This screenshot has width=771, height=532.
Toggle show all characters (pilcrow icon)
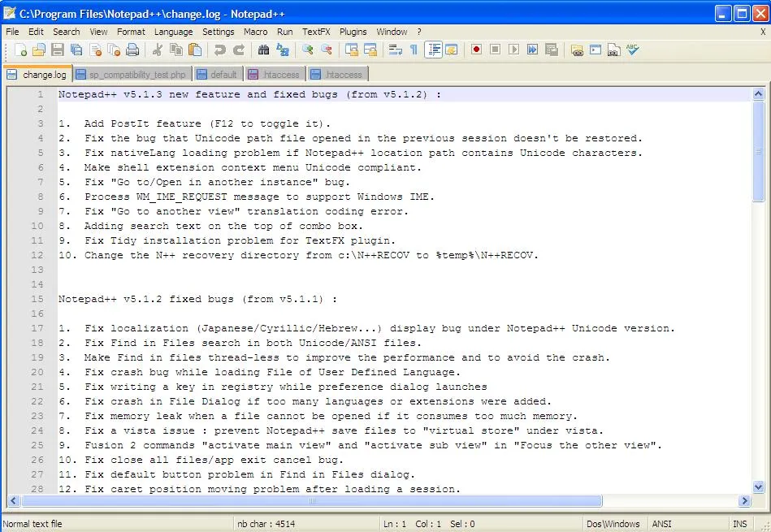point(414,50)
